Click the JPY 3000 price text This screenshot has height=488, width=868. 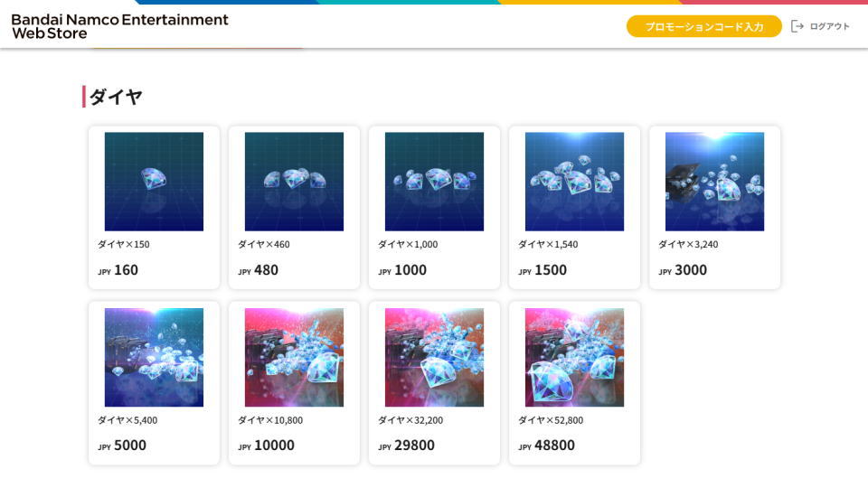683,270
